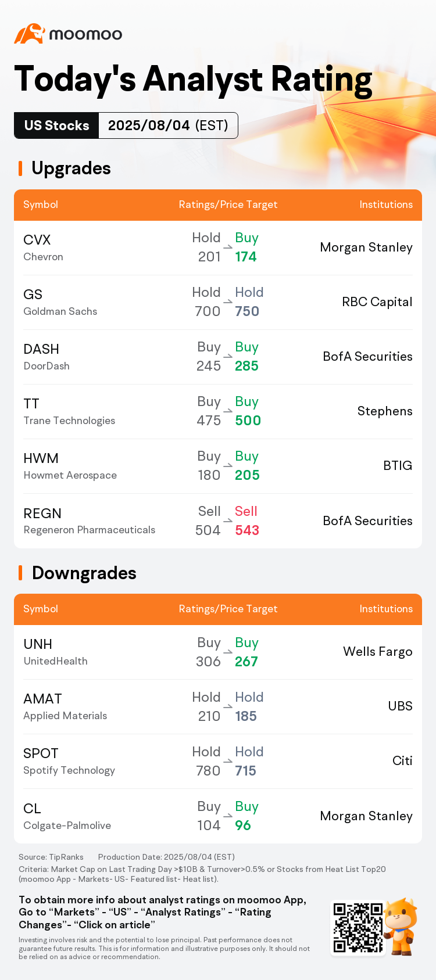The image size is (436, 980).
Task: Open the SPOT Spotify Technology row
Action: click(218, 761)
